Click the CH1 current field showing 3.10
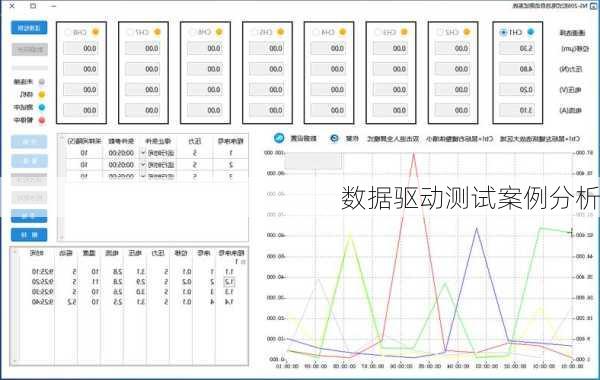600x380 pixels. coord(517,110)
